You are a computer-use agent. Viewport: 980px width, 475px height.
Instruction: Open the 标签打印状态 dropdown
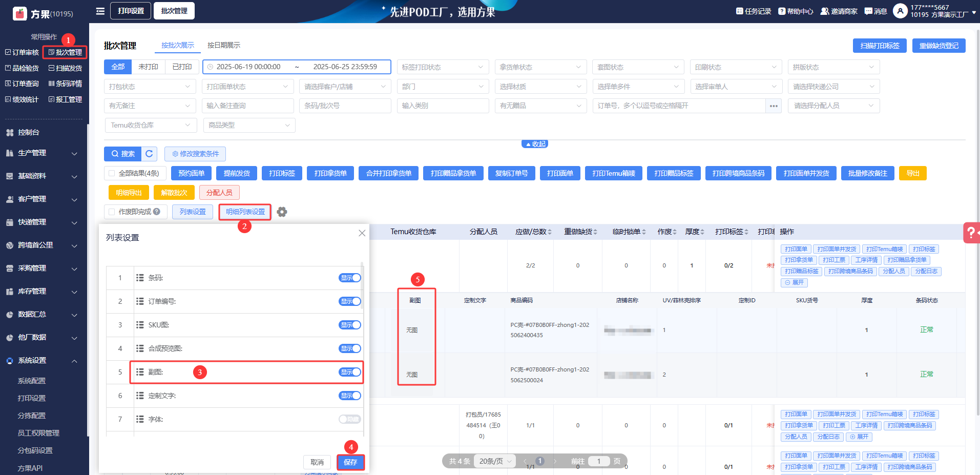click(443, 67)
